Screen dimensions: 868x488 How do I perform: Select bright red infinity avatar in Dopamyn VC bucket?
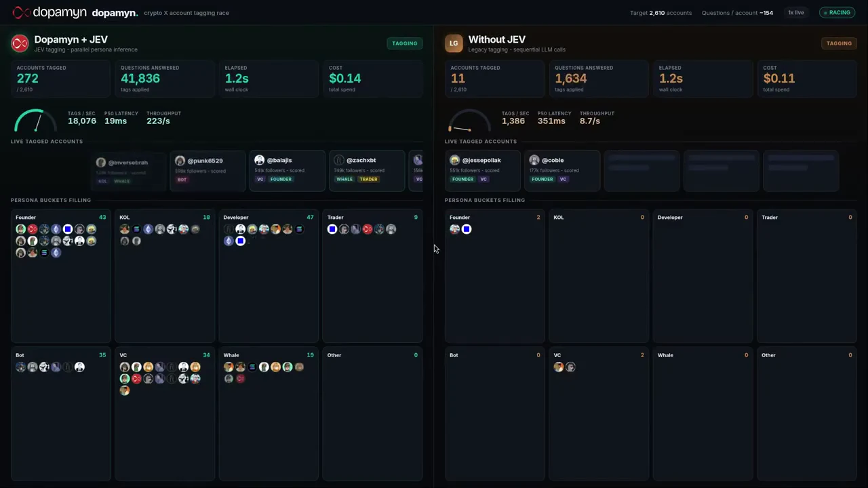pyautogui.click(x=136, y=379)
